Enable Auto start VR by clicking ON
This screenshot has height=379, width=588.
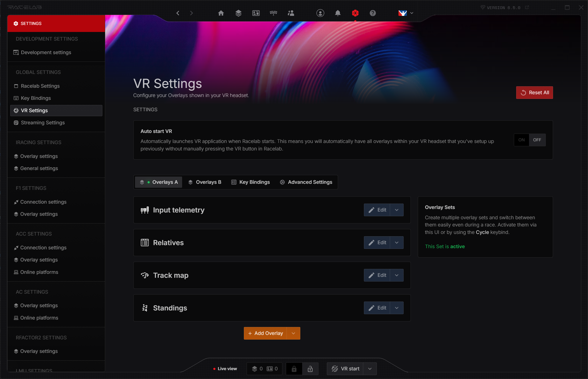521,140
